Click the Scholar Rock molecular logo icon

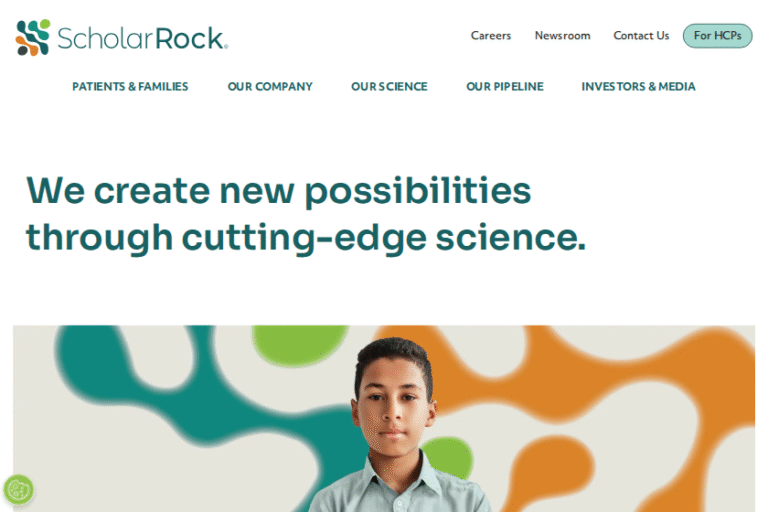33,38
